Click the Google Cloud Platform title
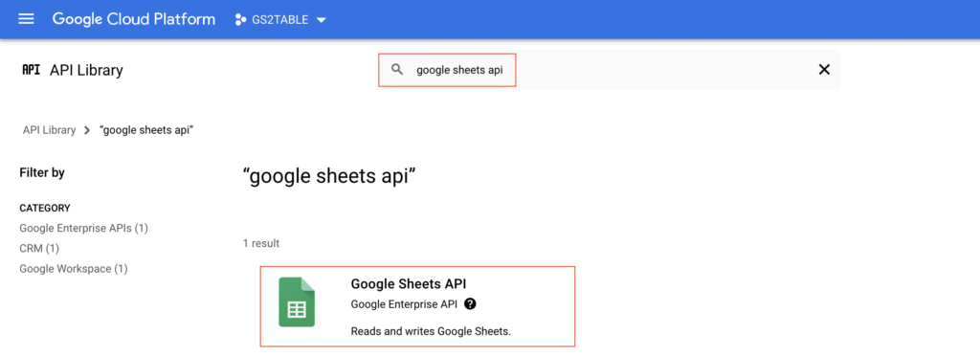980x357 pixels. (134, 19)
